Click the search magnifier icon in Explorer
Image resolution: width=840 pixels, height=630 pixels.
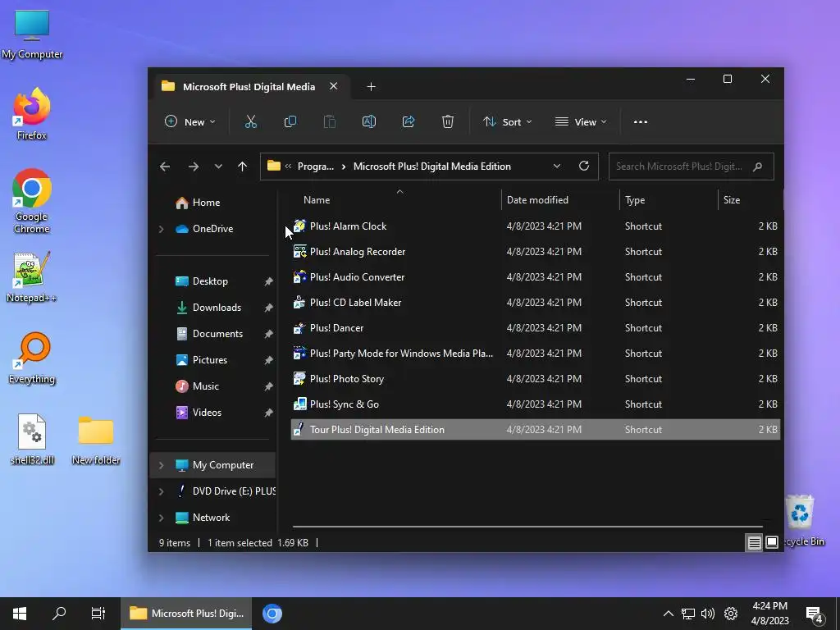[x=757, y=167]
